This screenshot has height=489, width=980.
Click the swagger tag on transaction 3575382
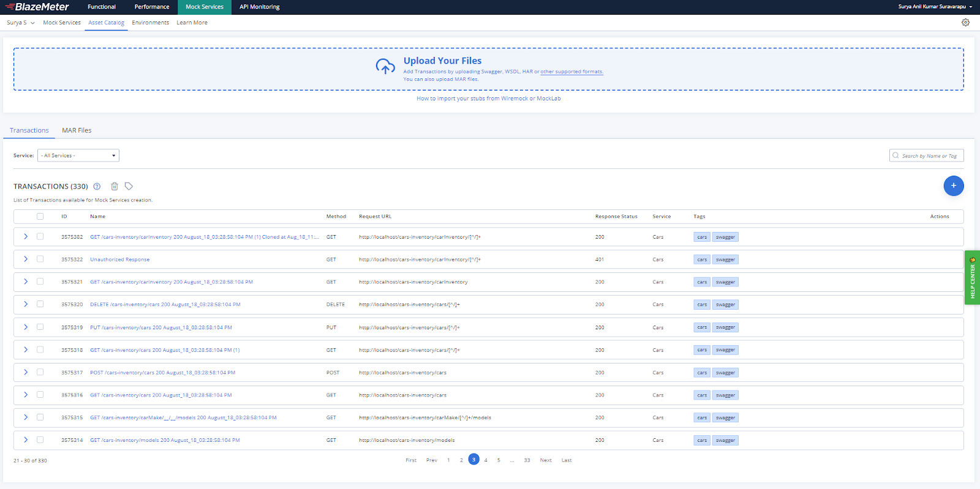click(725, 237)
